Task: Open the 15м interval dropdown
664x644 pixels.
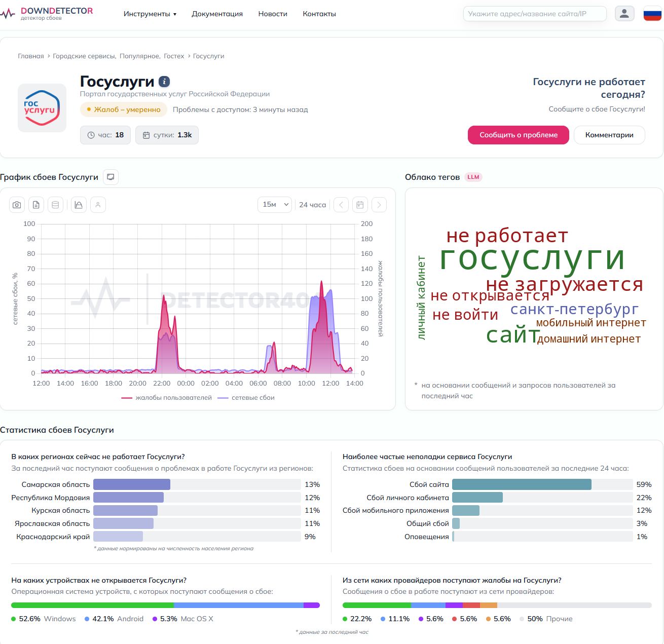Action: click(x=275, y=205)
